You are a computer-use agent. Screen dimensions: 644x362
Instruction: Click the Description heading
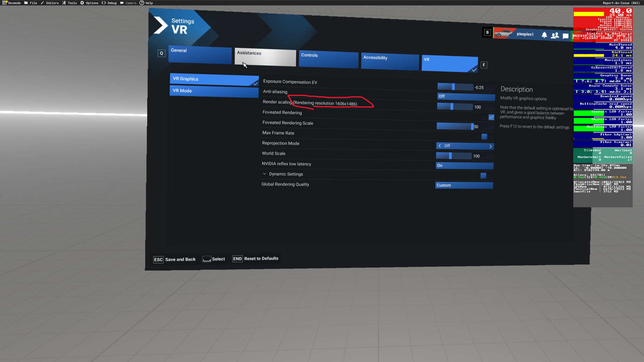coord(517,89)
